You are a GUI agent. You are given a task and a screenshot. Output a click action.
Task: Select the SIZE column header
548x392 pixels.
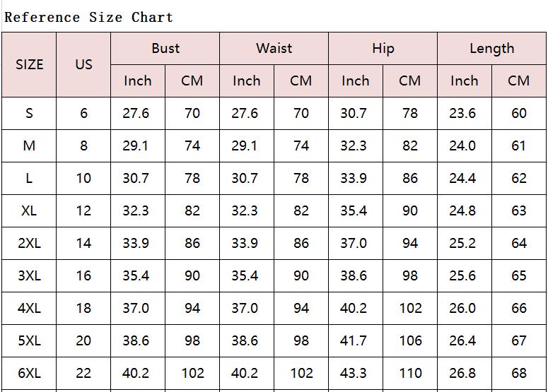29,64
